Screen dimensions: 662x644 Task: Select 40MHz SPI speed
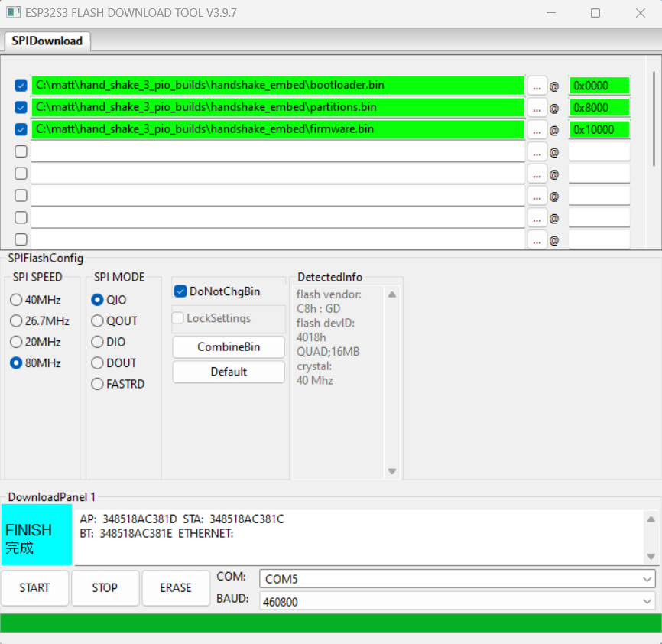[16, 300]
